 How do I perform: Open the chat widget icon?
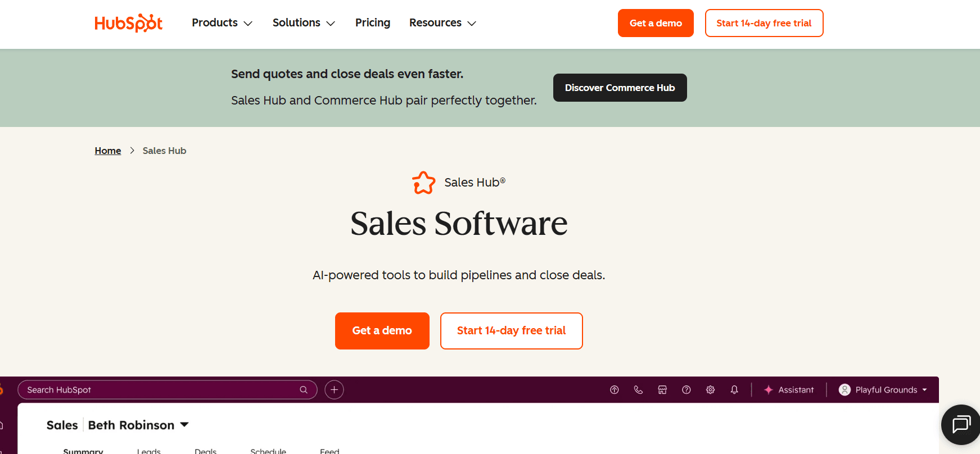click(x=961, y=425)
